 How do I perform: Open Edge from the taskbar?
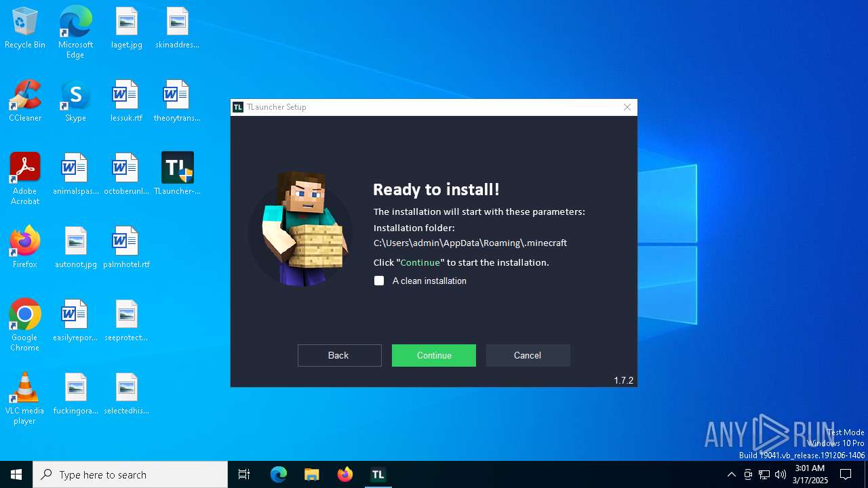coord(279,474)
